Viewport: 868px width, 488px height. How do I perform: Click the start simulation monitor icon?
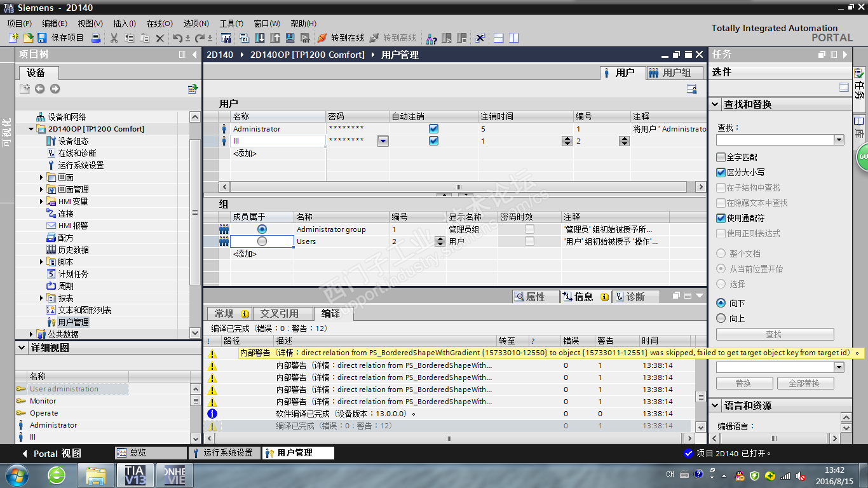pyautogui.click(x=290, y=38)
